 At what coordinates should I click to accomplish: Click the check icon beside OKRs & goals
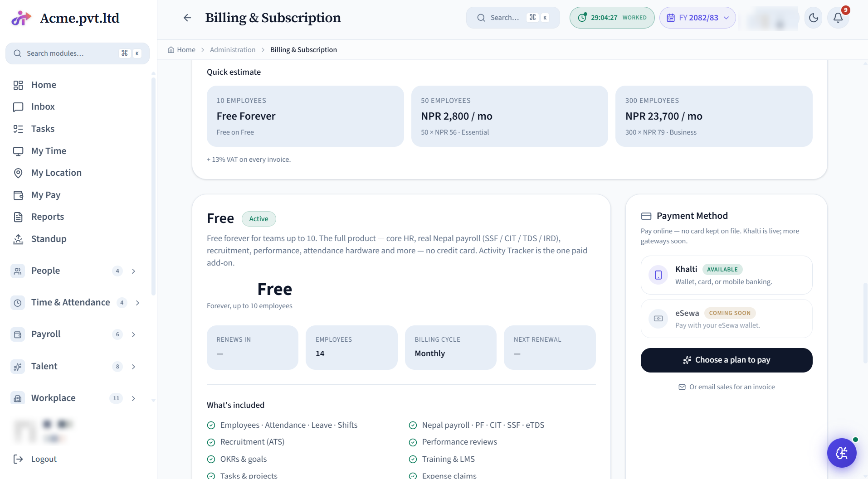pyautogui.click(x=211, y=460)
